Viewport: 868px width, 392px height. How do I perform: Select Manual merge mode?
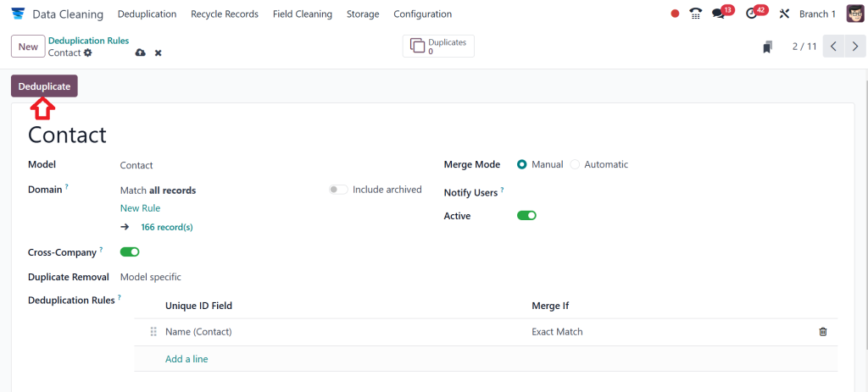(x=521, y=165)
